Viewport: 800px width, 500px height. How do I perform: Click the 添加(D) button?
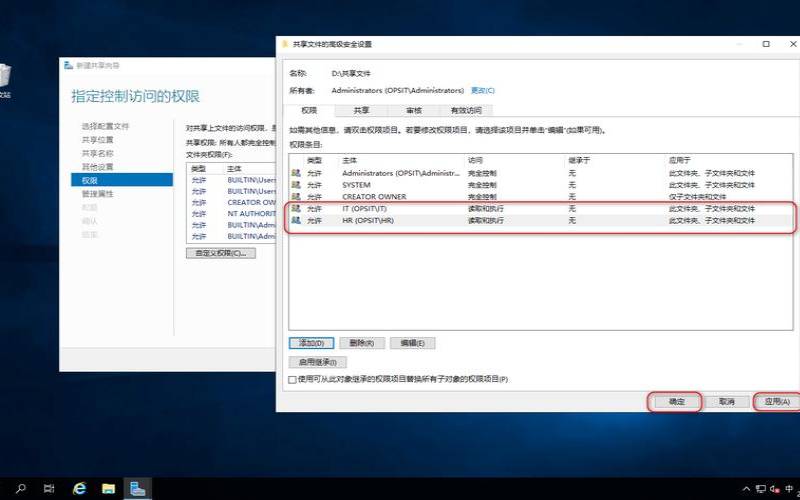[x=311, y=343]
